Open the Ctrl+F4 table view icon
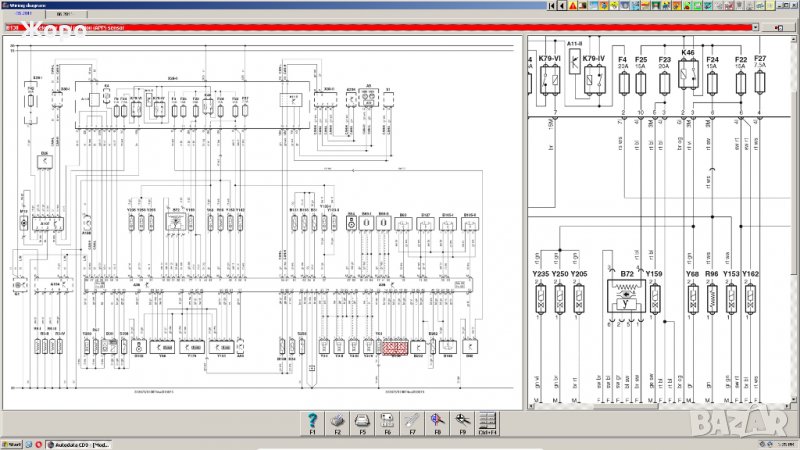The width and height of the screenshot is (800, 450). pos(488,420)
